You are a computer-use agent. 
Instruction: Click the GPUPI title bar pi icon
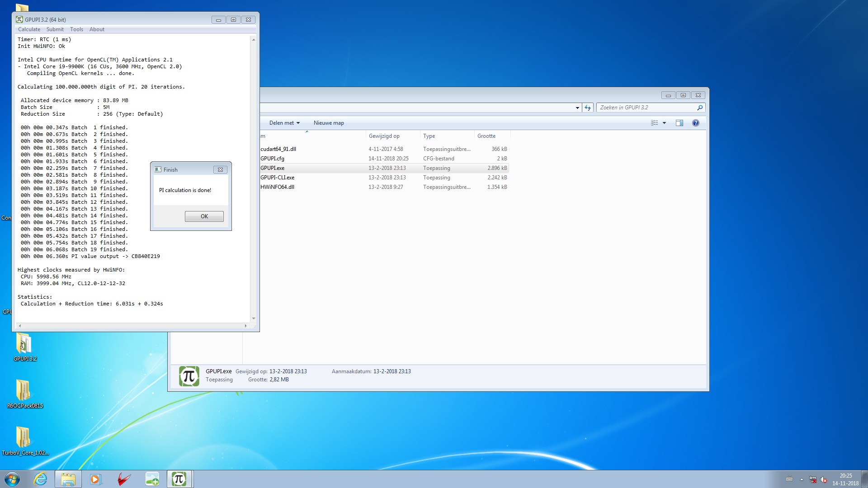(x=19, y=19)
